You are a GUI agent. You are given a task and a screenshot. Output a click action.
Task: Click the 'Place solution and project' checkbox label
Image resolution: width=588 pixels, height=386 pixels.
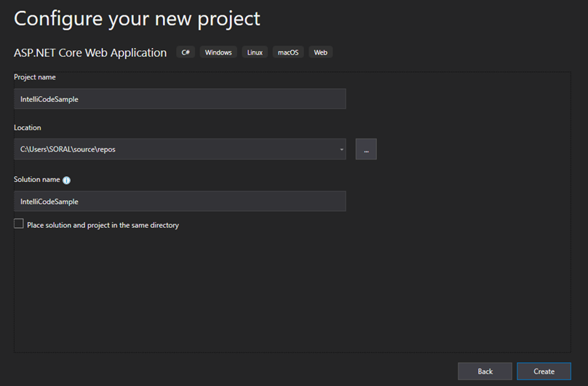tap(103, 225)
